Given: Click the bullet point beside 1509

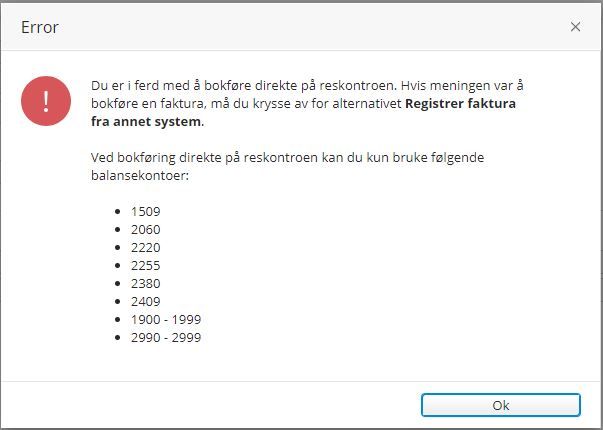Looking at the screenshot, I should [x=118, y=211].
